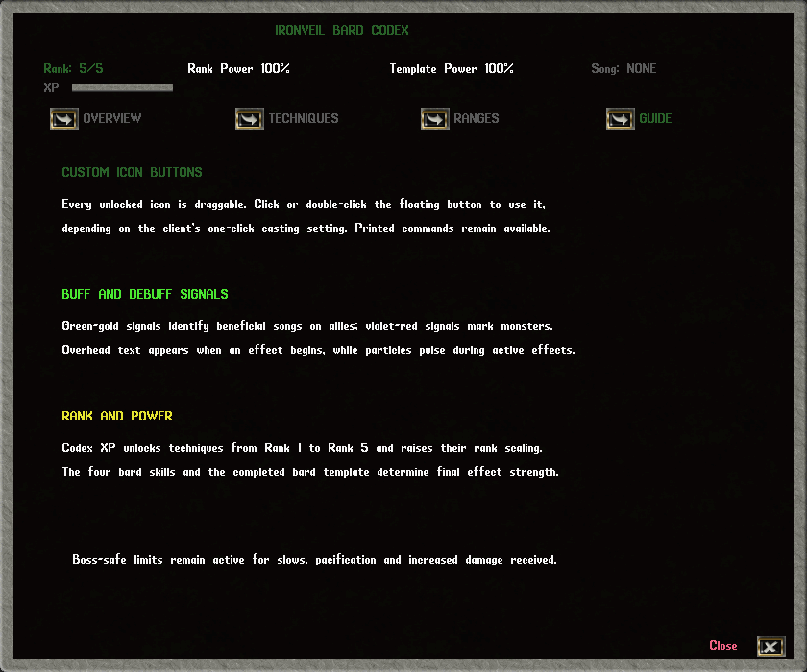Click the line starting 'The four bard skills'
Screen dimensions: 807x672
pos(310,472)
